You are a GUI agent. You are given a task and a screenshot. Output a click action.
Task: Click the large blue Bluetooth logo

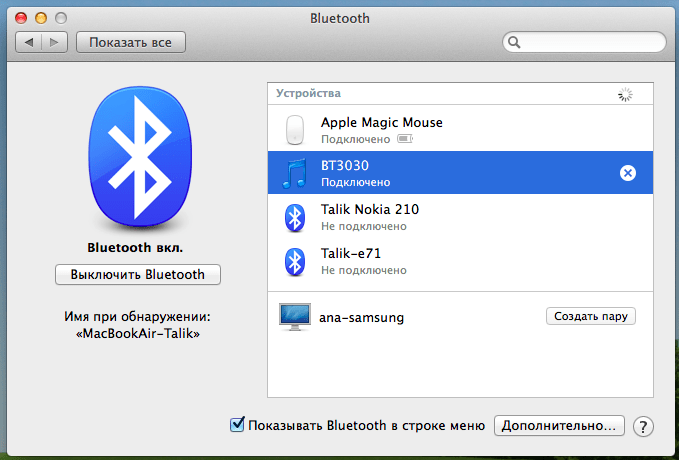click(140, 156)
